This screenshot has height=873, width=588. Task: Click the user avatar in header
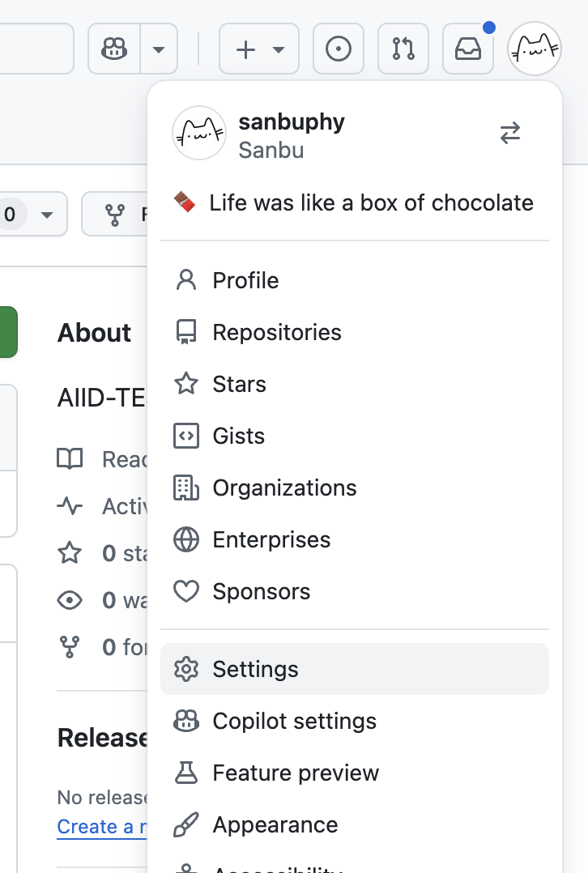coord(535,49)
